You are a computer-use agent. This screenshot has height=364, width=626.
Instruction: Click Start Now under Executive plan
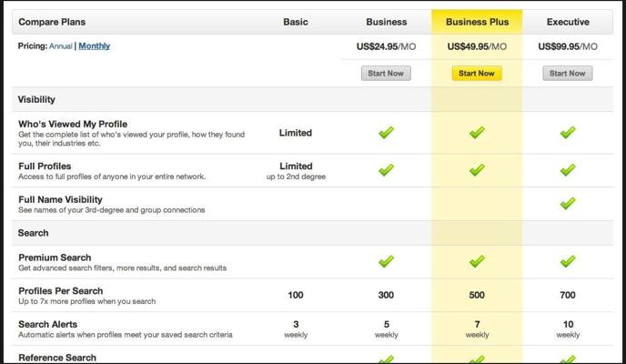(x=568, y=74)
